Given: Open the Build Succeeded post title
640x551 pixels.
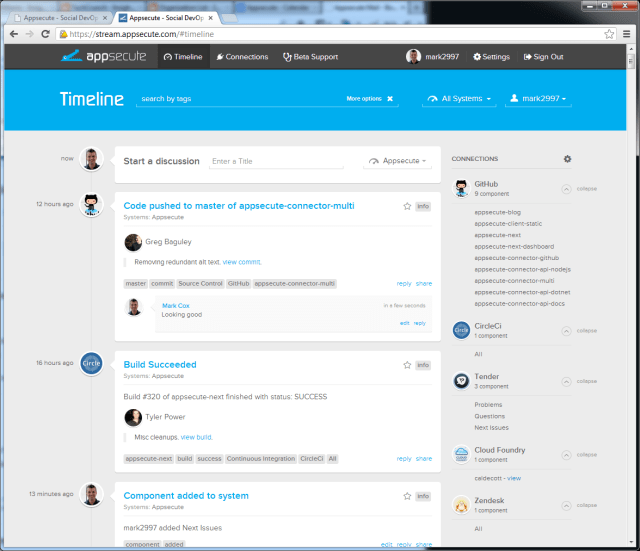Looking at the screenshot, I should tap(160, 364).
